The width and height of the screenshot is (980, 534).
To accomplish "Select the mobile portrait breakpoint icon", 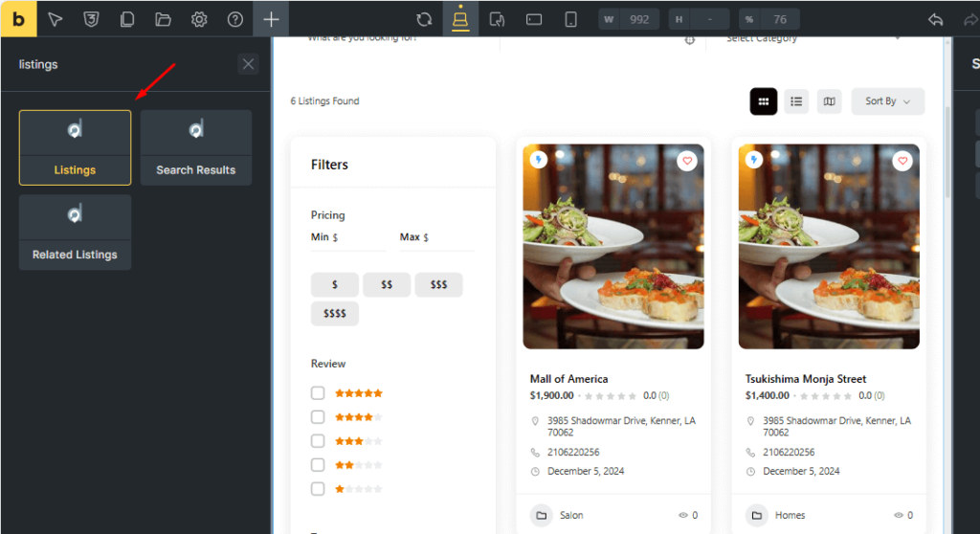I will (570, 19).
